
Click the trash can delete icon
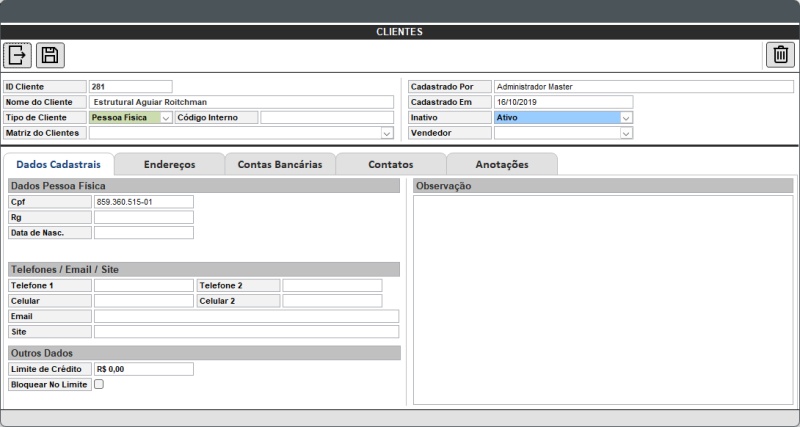(780, 56)
